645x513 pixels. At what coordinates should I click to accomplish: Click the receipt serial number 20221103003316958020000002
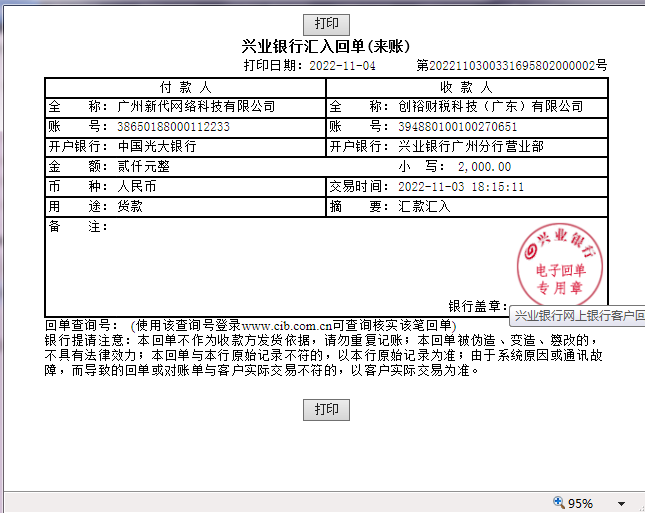(x=512, y=66)
